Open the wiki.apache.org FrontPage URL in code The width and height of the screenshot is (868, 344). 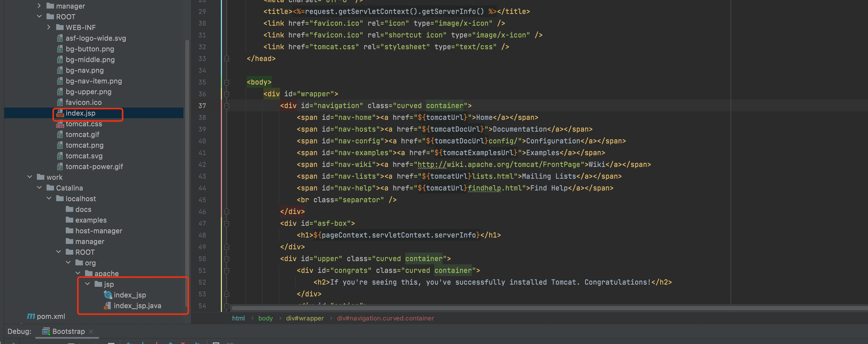499,165
